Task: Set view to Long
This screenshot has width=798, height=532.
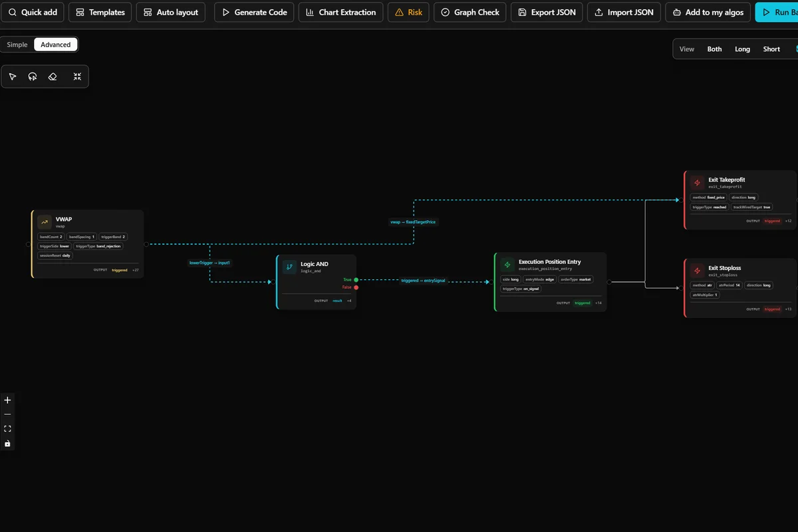Action: click(x=742, y=49)
